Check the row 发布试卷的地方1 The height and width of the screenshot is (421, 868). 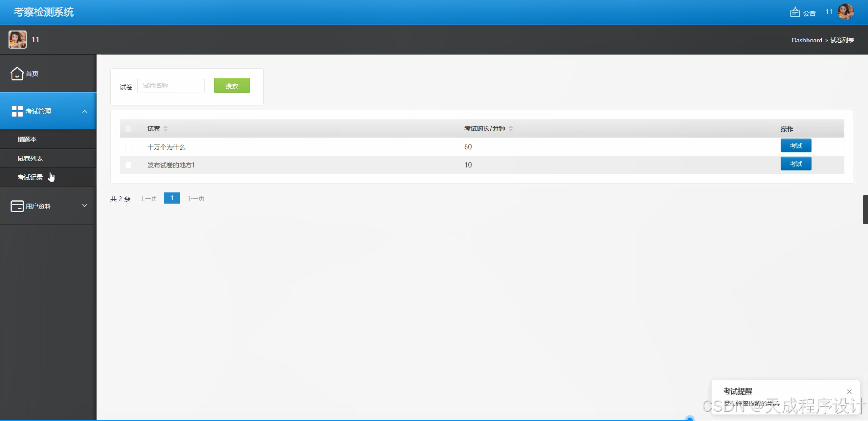point(128,165)
